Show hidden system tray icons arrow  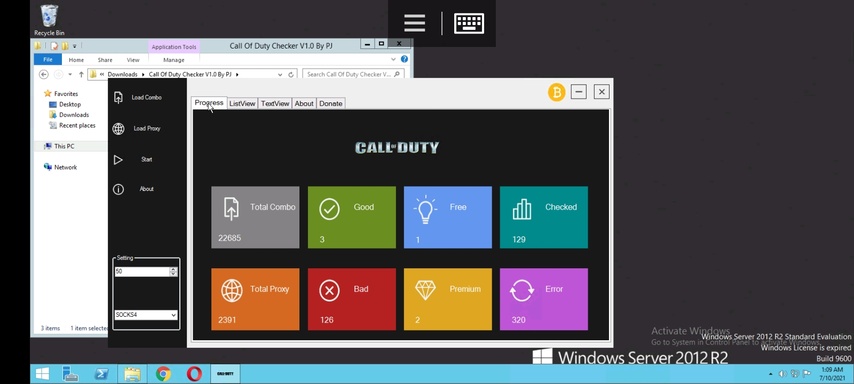pos(770,374)
